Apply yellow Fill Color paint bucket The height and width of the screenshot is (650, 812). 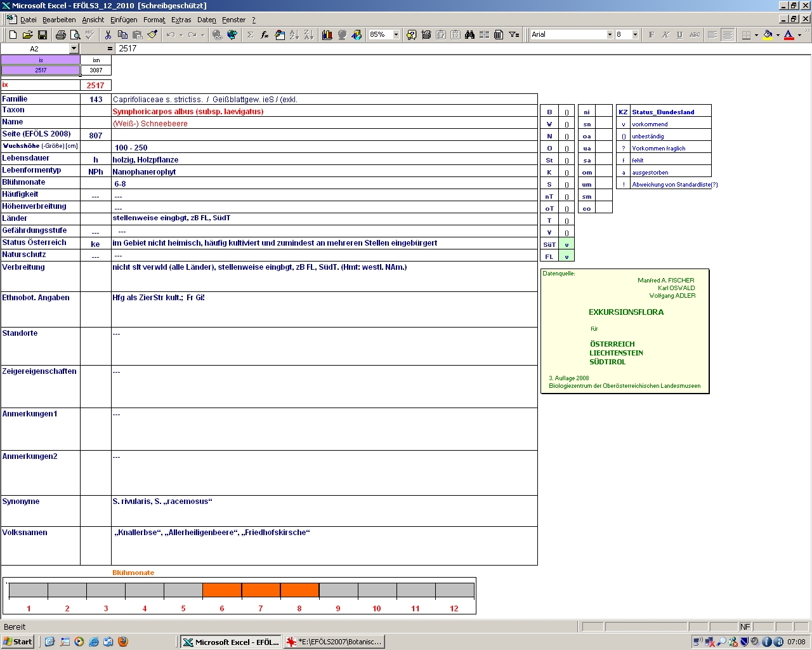coord(768,35)
